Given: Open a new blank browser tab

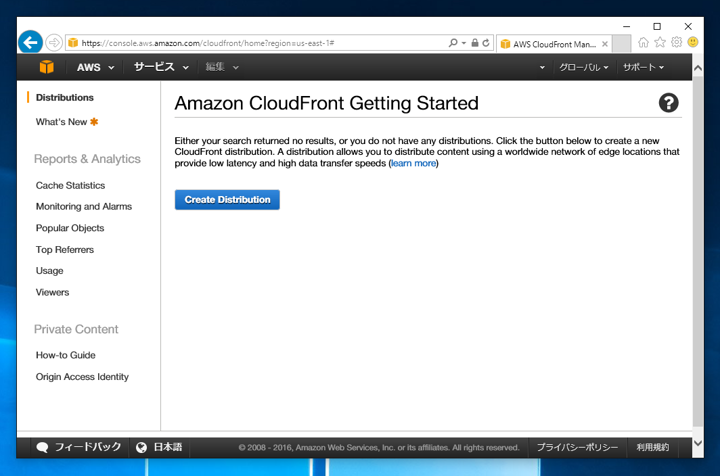Looking at the screenshot, I should [x=622, y=44].
